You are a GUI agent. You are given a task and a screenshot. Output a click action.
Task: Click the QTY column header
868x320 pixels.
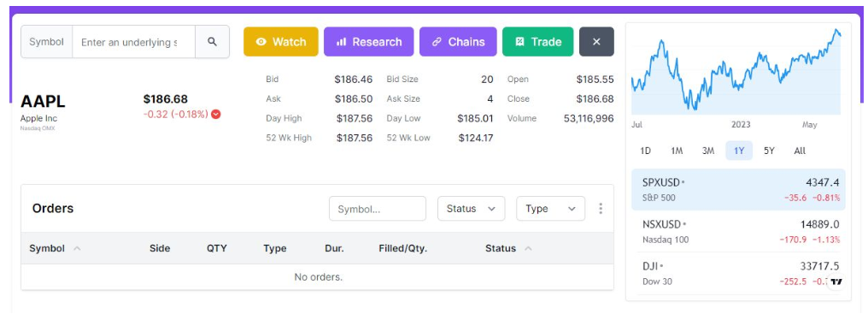tap(217, 248)
